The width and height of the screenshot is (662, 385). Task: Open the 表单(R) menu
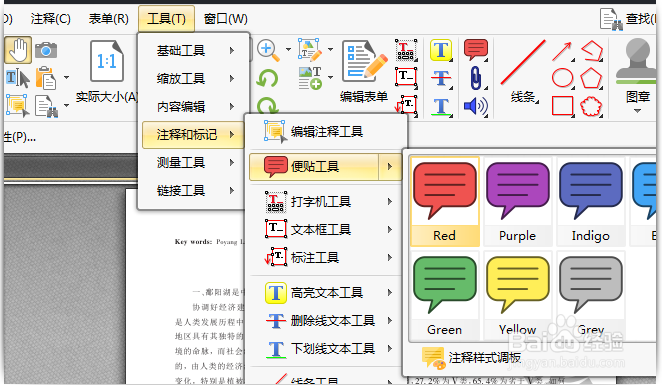click(x=109, y=19)
